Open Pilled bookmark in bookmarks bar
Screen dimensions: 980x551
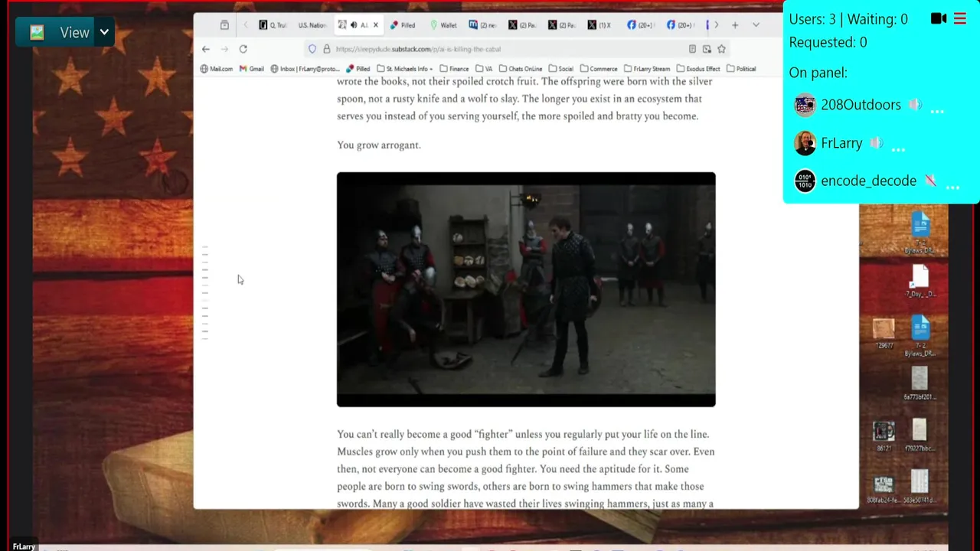pos(358,69)
